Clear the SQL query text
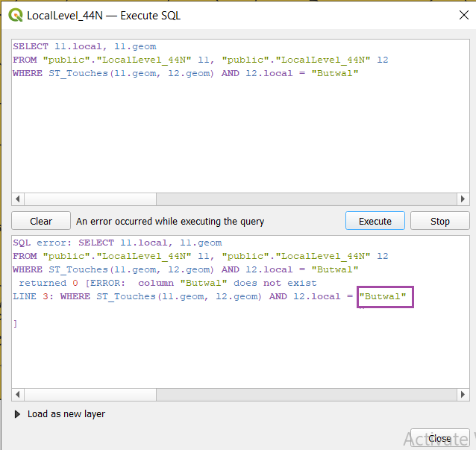Viewport: 476px width, 450px height. pyautogui.click(x=41, y=221)
